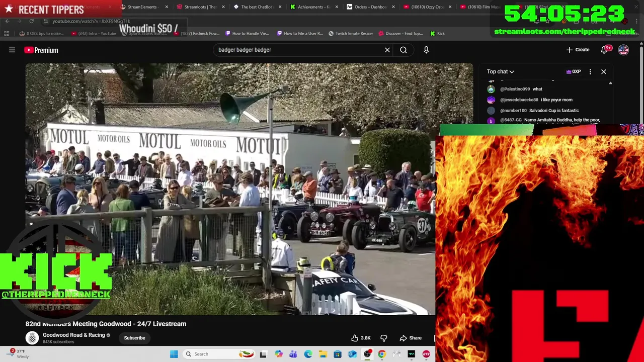The height and width of the screenshot is (362, 644).
Task: Switch to OBS Studio in taskbar
Action: click(x=367, y=354)
